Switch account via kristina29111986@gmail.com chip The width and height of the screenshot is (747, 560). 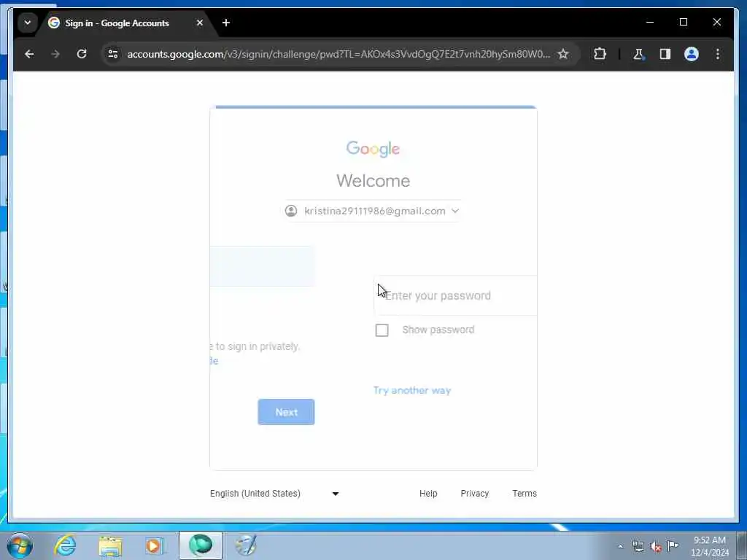click(373, 211)
